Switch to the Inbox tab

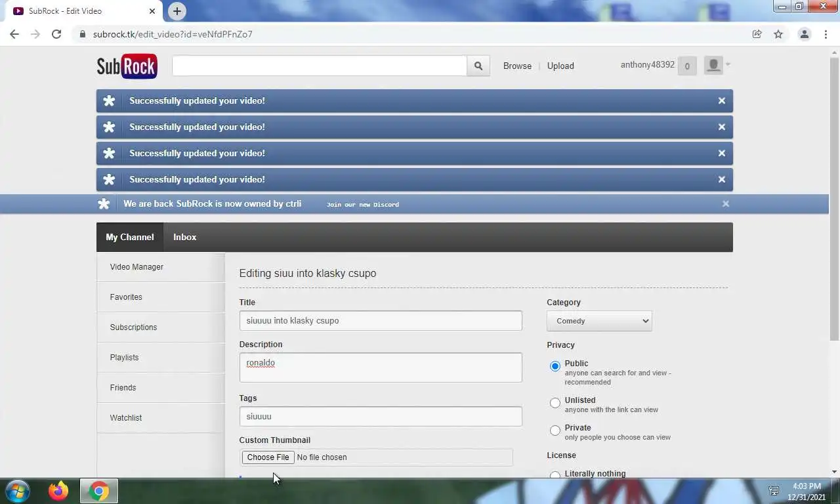click(x=185, y=237)
